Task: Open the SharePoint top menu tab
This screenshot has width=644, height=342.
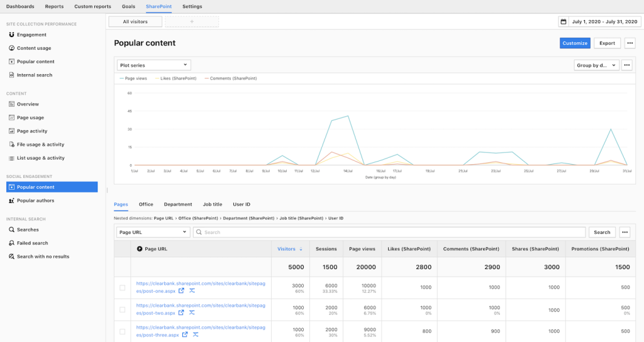Action: 158,6
